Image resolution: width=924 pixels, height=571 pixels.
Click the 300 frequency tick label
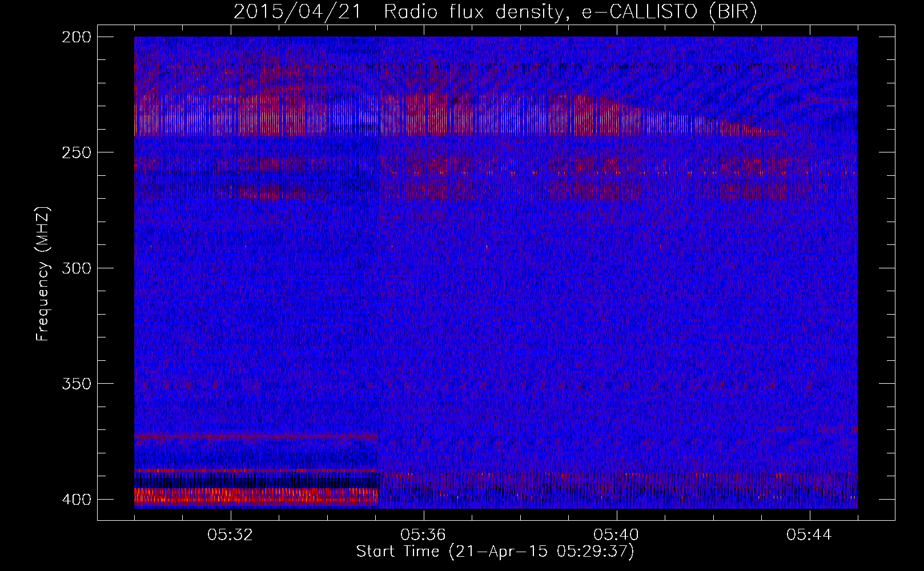click(77, 268)
